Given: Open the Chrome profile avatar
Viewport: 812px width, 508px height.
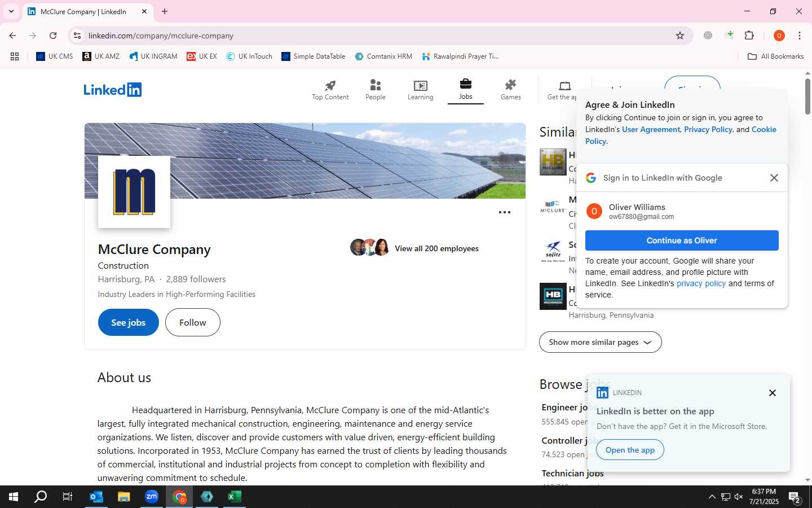Looking at the screenshot, I should [x=779, y=36].
